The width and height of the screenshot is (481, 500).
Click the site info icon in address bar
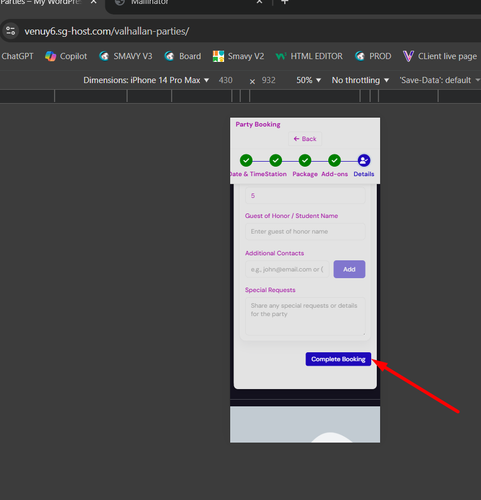coord(11,31)
